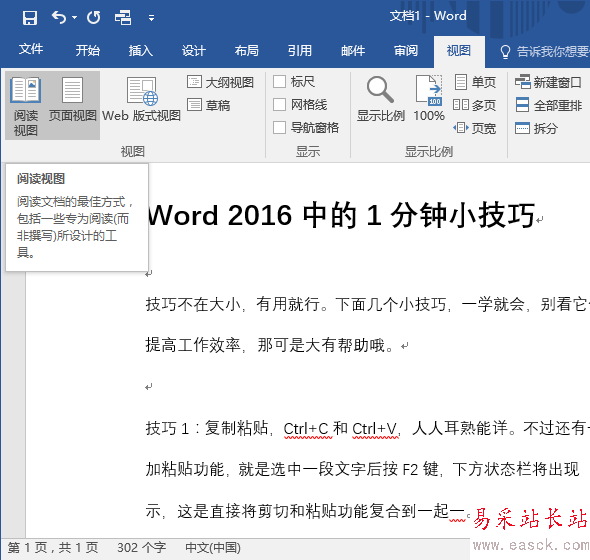Switch to the 布局 ribbon tab
The image size is (590, 560).
click(x=247, y=50)
